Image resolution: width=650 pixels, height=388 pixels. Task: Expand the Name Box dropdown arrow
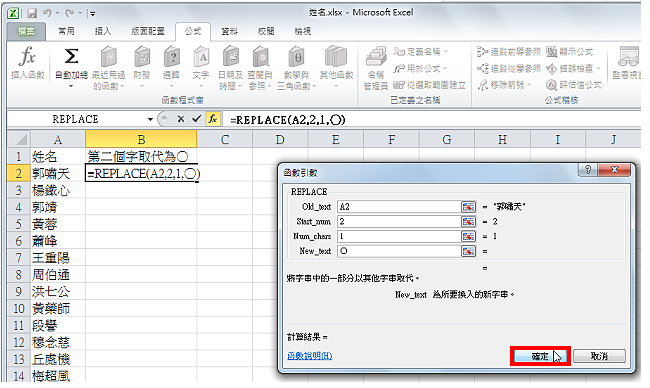(x=150, y=119)
